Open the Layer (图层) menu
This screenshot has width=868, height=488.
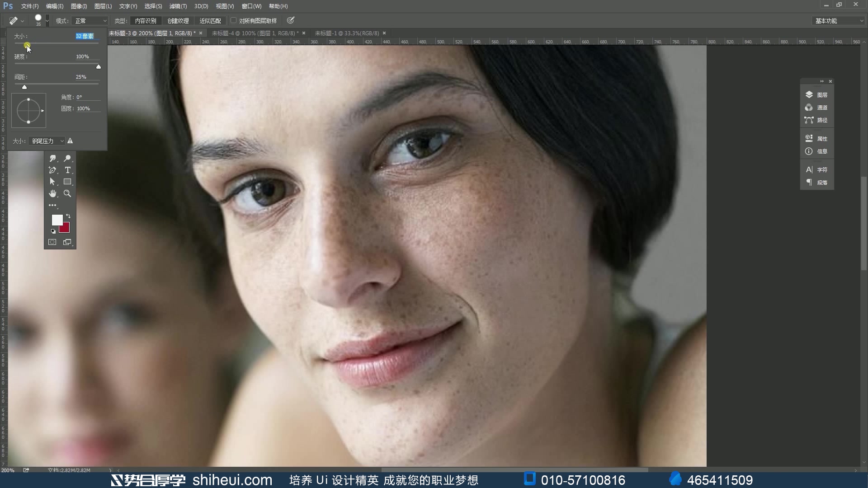(103, 6)
